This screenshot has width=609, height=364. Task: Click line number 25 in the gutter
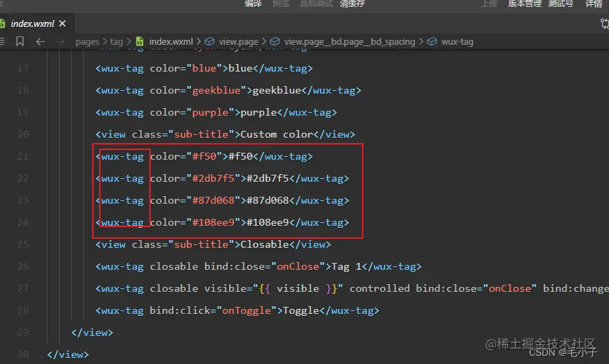click(23, 245)
